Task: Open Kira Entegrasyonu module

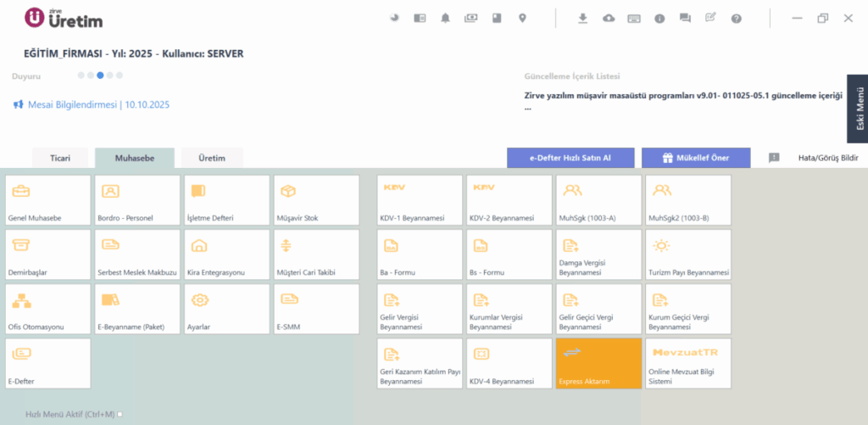Action: click(227, 254)
